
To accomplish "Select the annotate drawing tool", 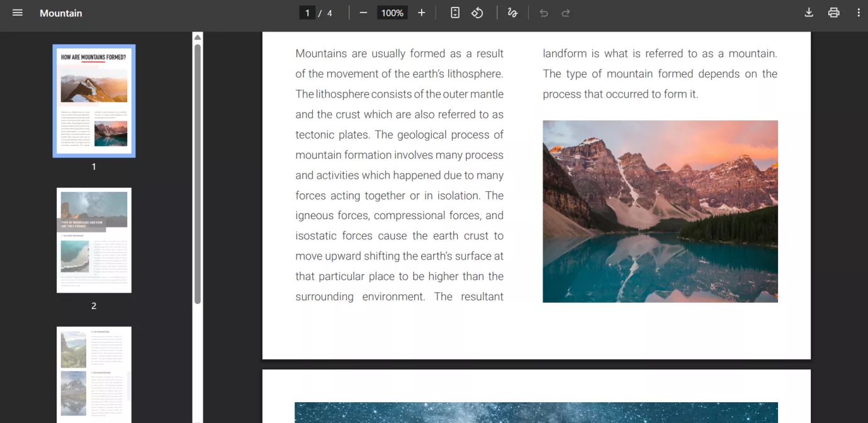I will pyautogui.click(x=512, y=12).
